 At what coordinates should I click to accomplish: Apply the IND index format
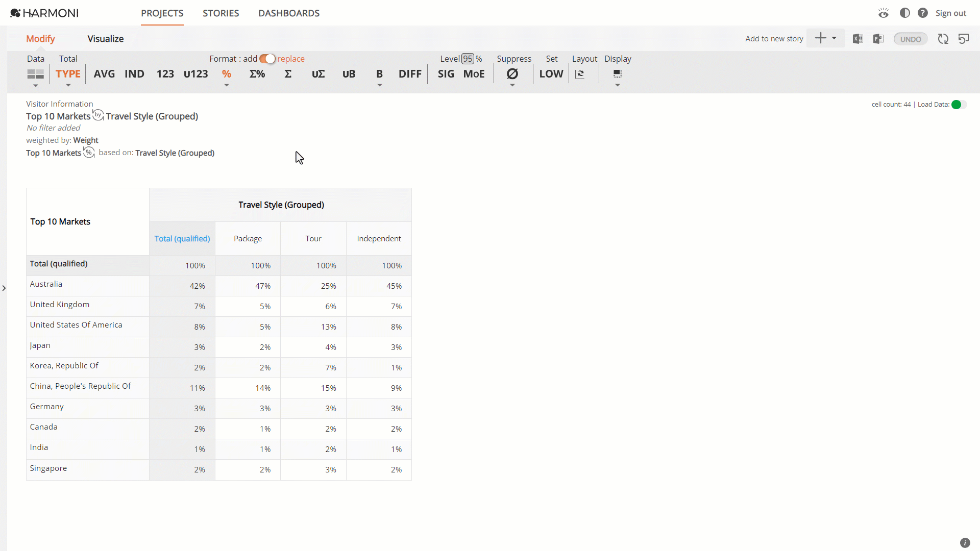[134, 74]
